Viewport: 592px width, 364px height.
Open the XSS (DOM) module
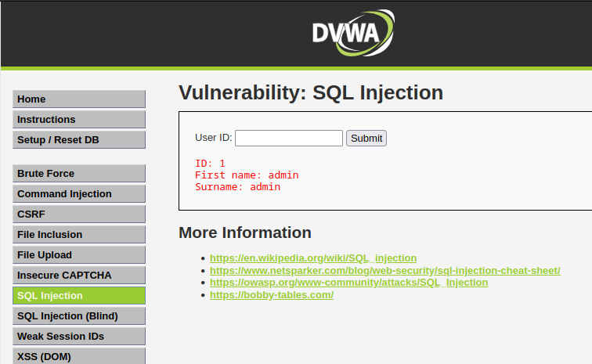pyautogui.click(x=79, y=356)
